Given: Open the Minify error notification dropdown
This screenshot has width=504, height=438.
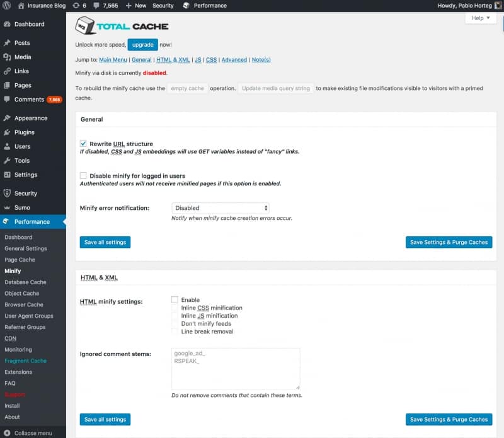Looking at the screenshot, I should point(220,206).
